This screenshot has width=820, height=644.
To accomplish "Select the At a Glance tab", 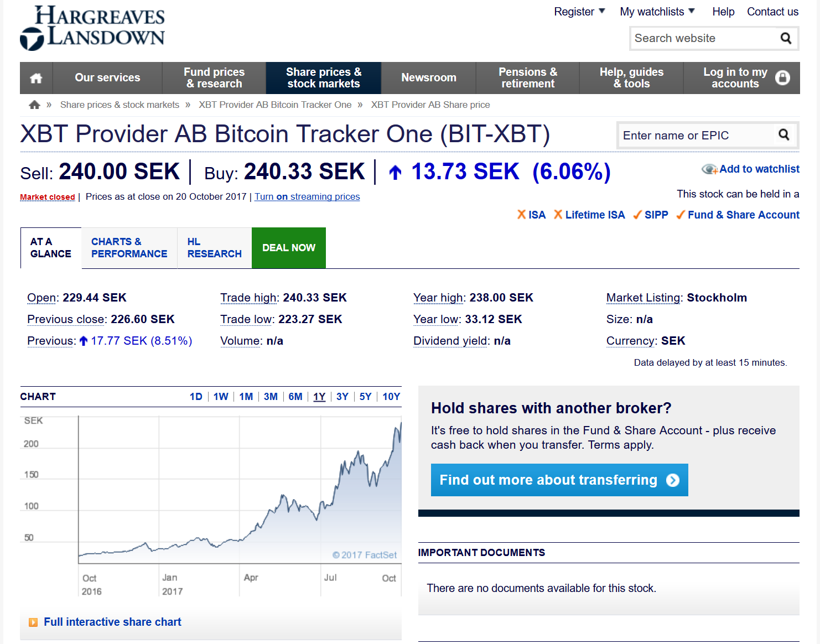I will point(51,248).
